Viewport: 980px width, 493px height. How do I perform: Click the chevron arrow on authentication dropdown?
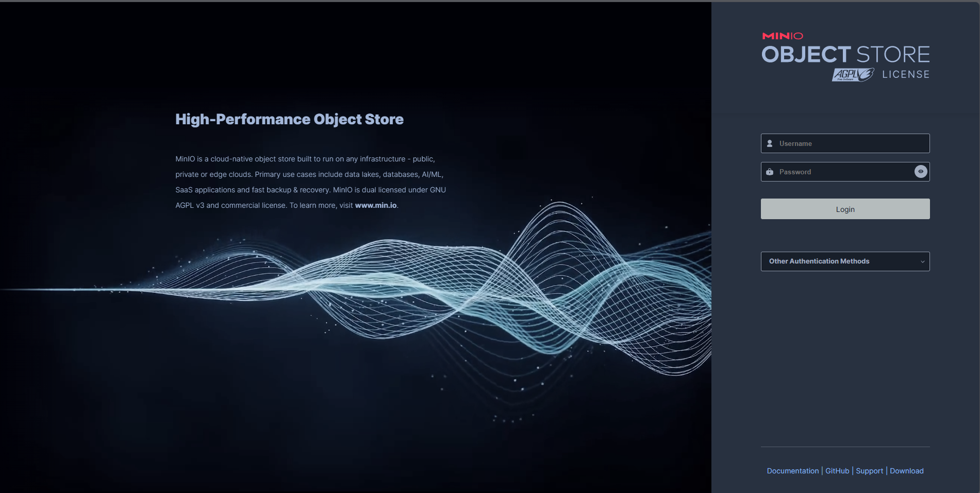pyautogui.click(x=922, y=261)
